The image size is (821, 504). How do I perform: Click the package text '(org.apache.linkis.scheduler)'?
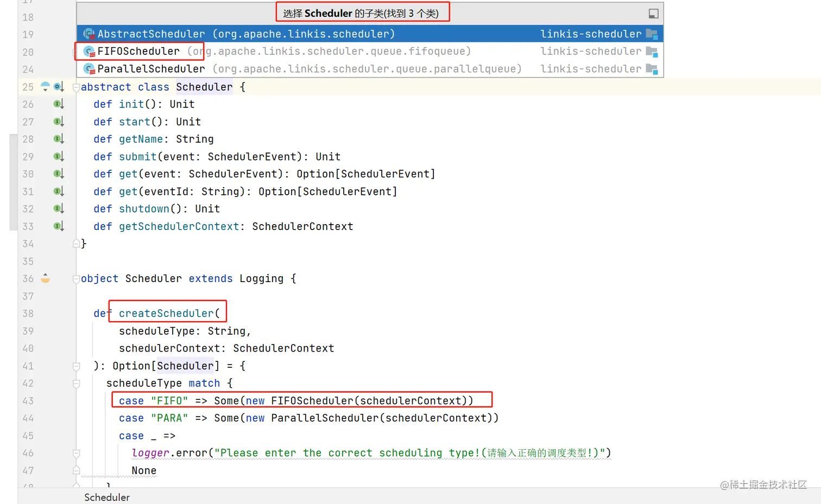click(x=304, y=34)
